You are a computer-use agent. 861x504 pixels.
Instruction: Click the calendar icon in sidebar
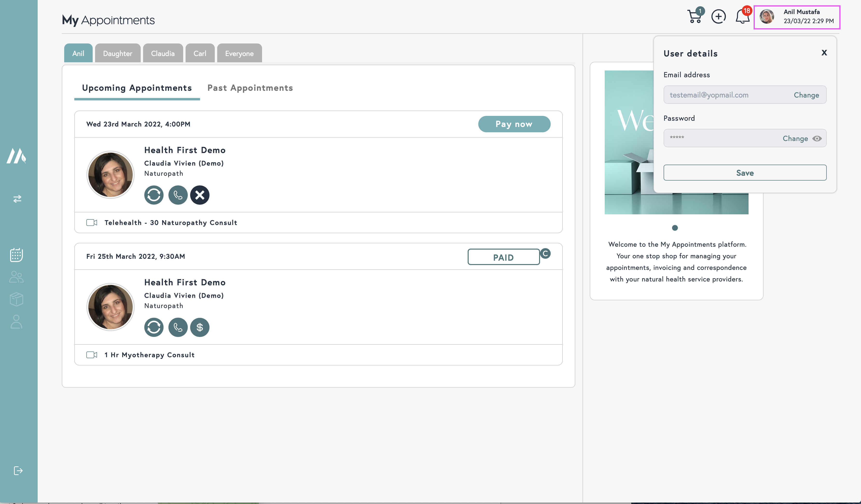click(16, 255)
